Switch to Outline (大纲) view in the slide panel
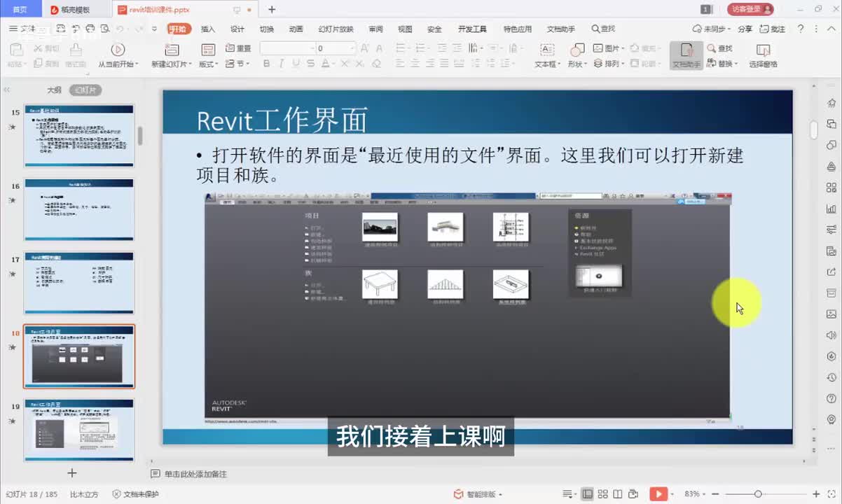 [54, 90]
